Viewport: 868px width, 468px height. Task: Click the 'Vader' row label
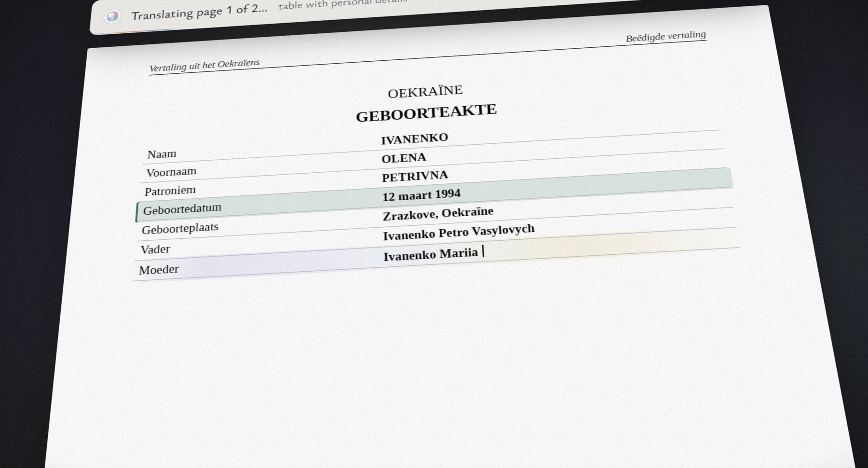tap(155, 249)
